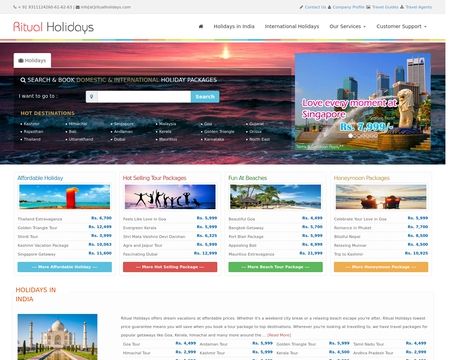Image resolution: width=450 pixels, height=360 pixels.
Task: Click the Uttarakhand hot destination
Action: 81,139
